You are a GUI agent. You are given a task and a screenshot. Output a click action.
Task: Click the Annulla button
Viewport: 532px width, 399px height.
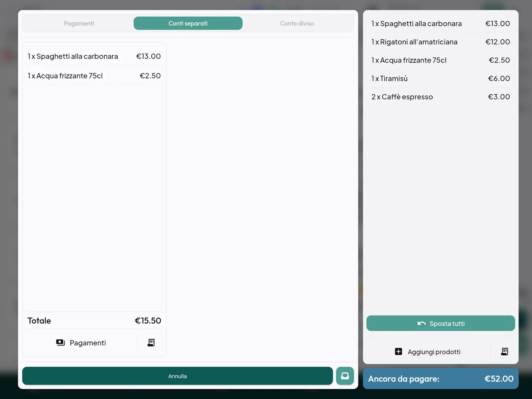click(x=178, y=376)
